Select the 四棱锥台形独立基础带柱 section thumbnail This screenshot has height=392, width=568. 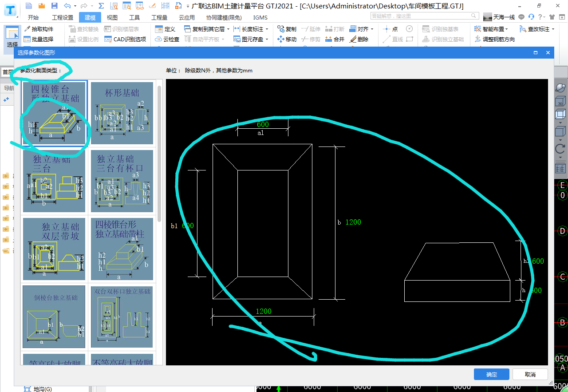[122, 249]
